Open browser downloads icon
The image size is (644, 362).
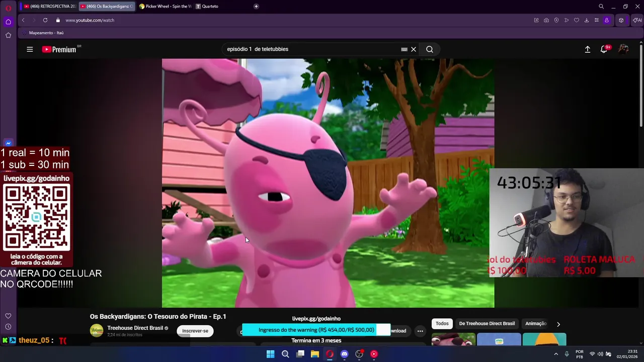coord(587,20)
